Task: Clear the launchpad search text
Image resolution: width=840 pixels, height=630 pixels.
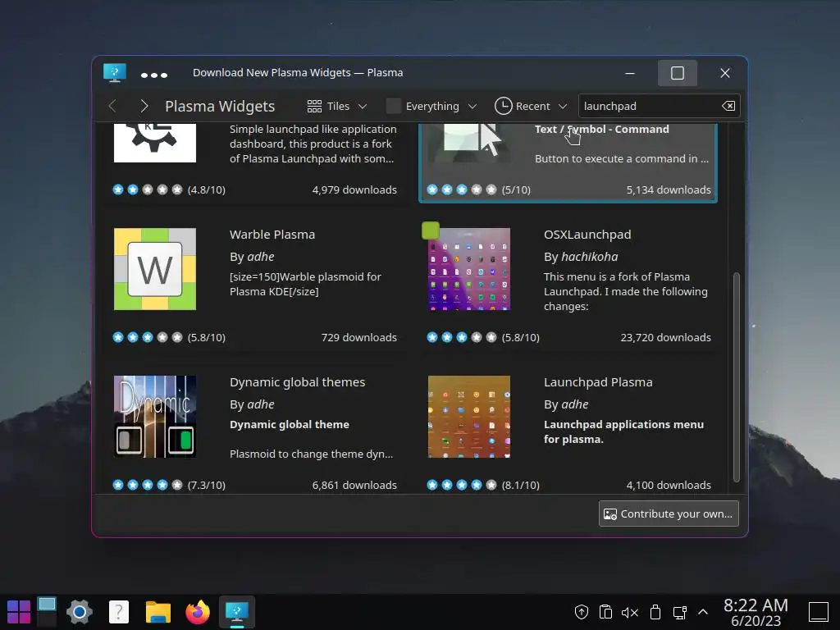Action: click(x=728, y=106)
